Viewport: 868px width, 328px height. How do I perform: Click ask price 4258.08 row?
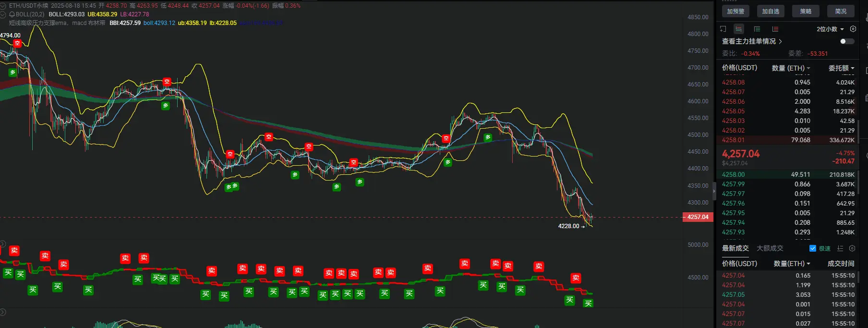pos(788,83)
